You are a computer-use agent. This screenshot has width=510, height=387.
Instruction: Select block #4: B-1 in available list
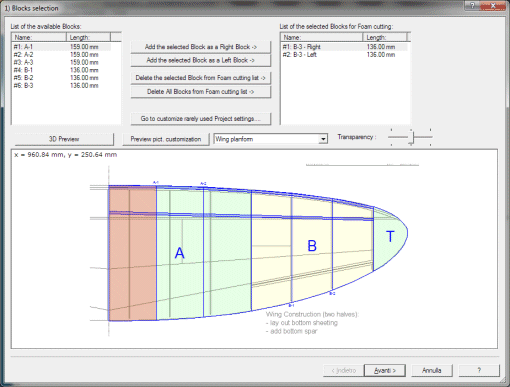coord(61,70)
